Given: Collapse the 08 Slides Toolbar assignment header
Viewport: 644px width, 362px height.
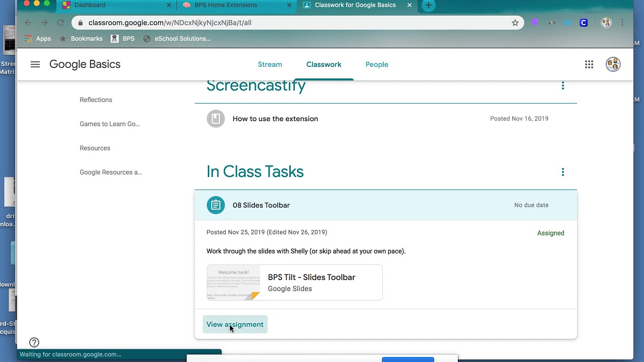Looking at the screenshot, I should point(386,205).
